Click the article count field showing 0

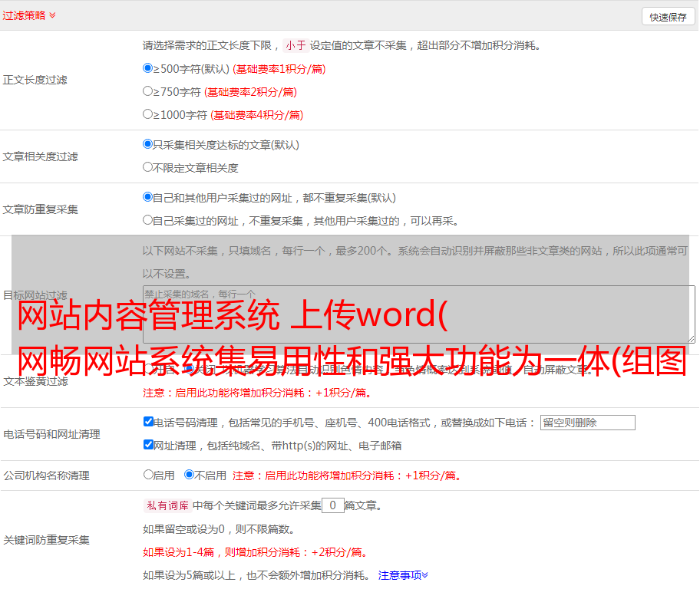coord(332,505)
